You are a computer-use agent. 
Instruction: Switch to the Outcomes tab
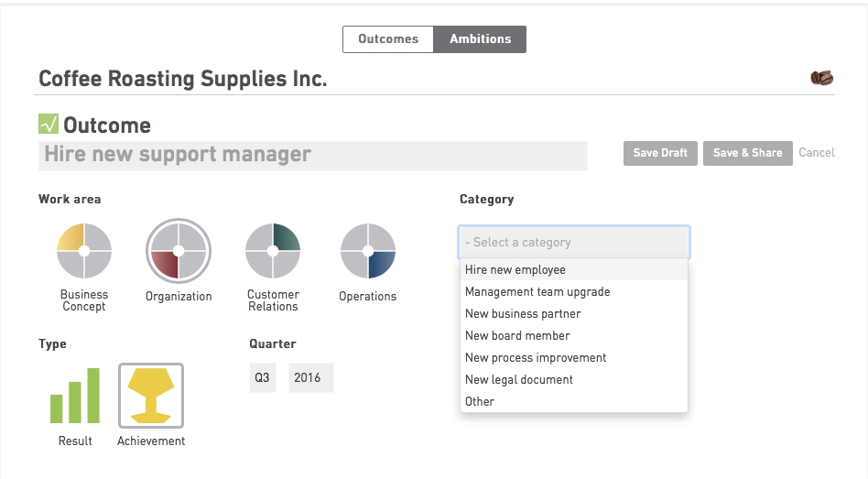pos(388,39)
